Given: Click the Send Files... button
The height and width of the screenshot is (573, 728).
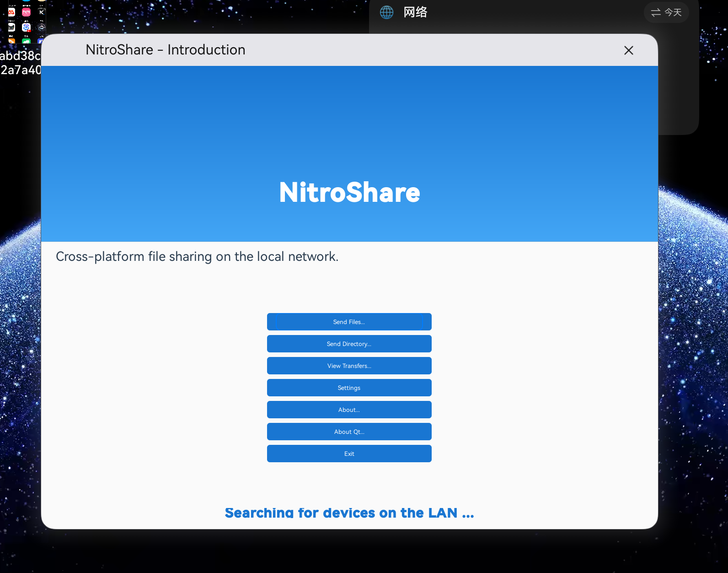Looking at the screenshot, I should pos(349,322).
